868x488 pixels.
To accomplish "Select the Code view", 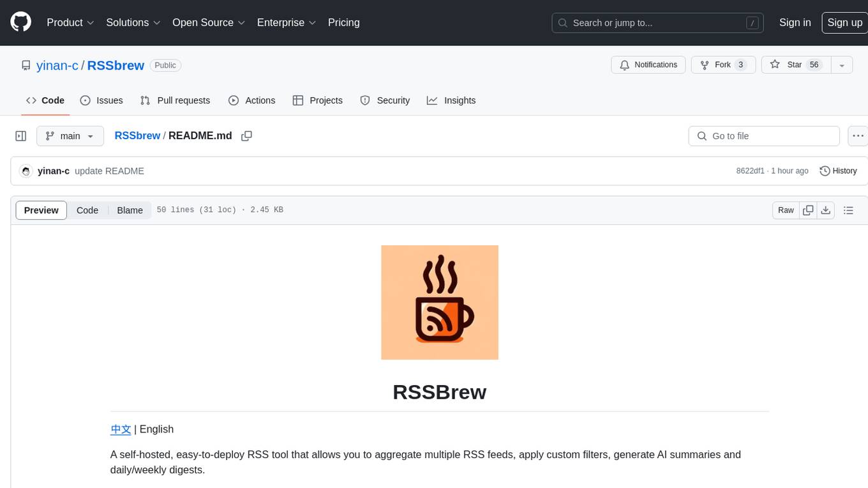I will pyautogui.click(x=87, y=210).
